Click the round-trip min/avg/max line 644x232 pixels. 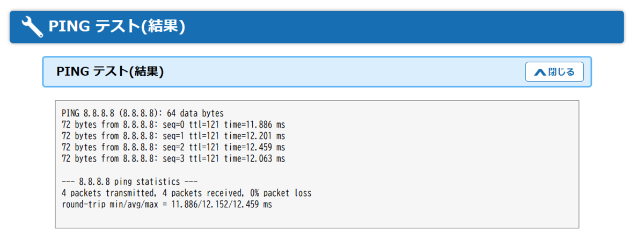click(x=167, y=205)
